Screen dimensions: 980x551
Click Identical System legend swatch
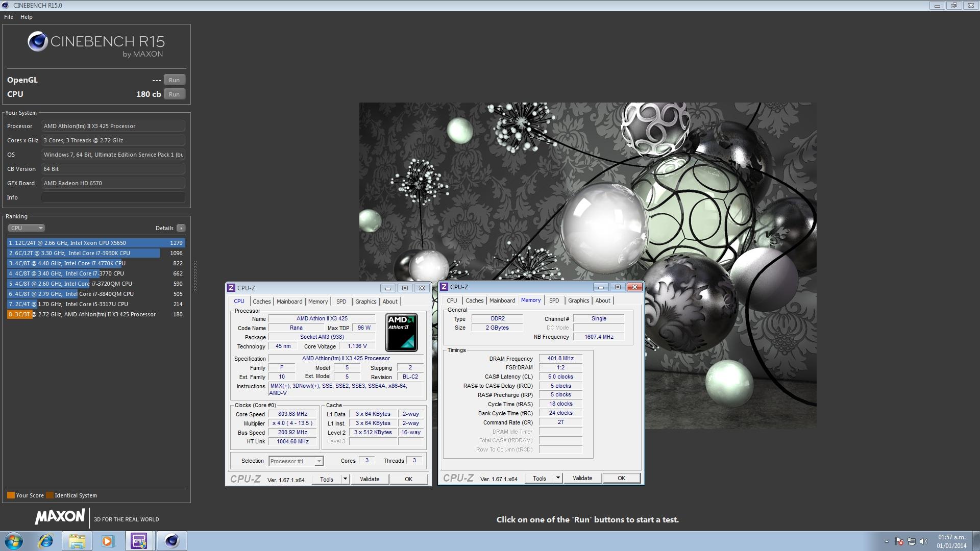tap(50, 495)
